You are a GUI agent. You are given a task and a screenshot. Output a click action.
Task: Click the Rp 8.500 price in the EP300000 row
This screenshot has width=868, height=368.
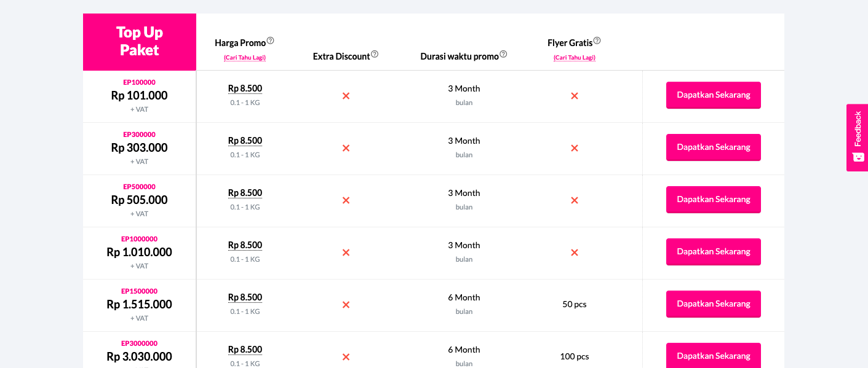tap(245, 140)
